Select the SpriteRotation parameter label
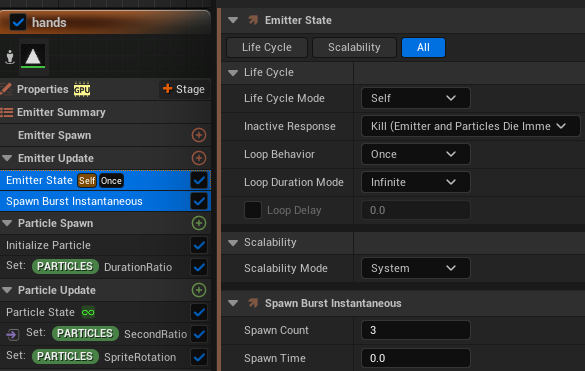 pos(140,357)
